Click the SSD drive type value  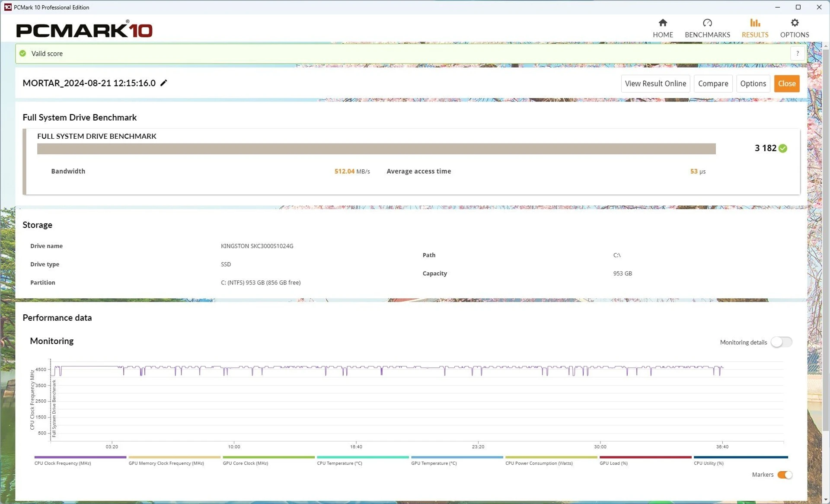pyautogui.click(x=226, y=264)
